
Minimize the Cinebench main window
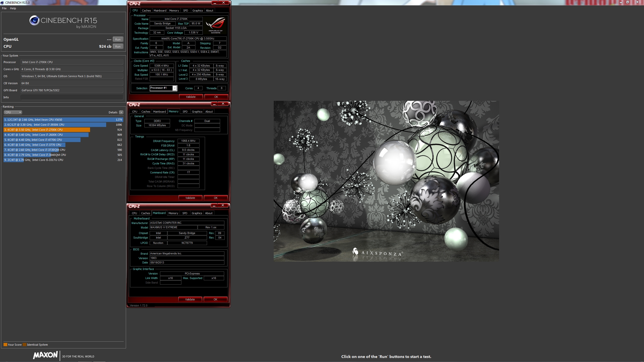coord(621,2)
